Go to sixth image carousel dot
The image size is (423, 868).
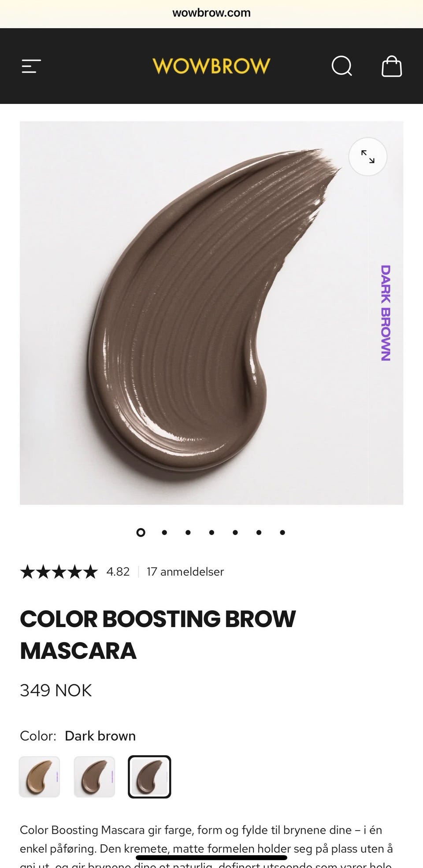(x=259, y=532)
